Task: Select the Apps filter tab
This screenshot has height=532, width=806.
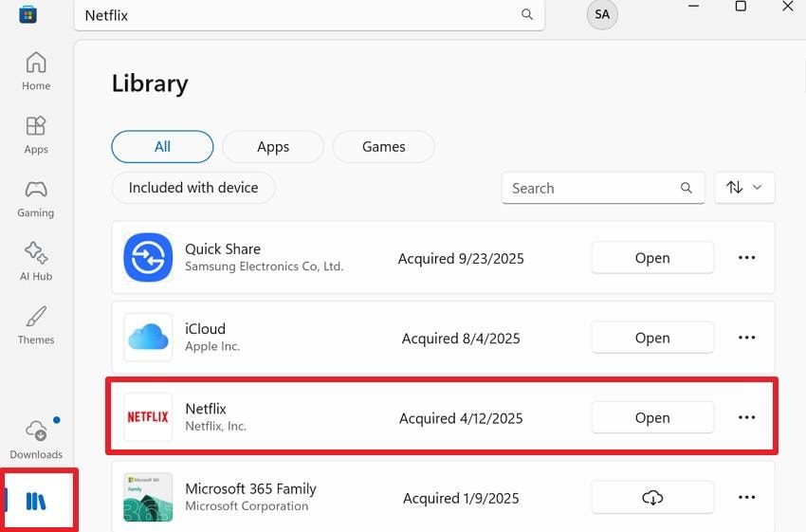Action: (x=273, y=146)
